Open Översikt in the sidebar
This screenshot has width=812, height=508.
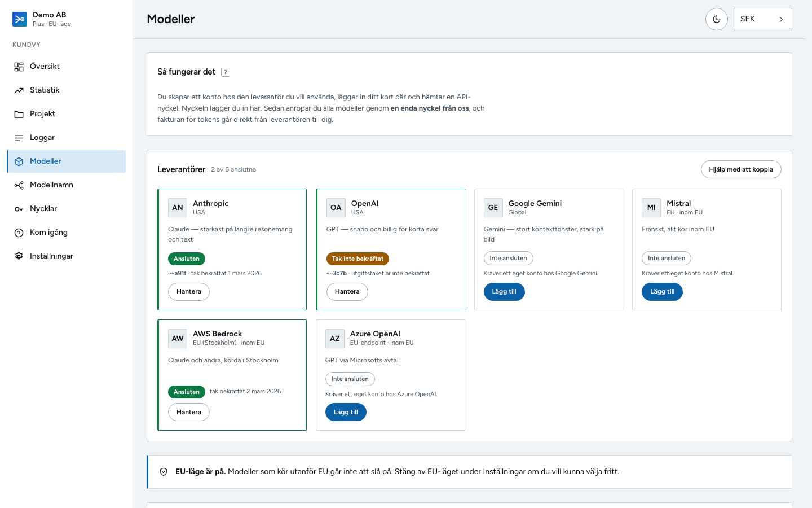(67, 67)
